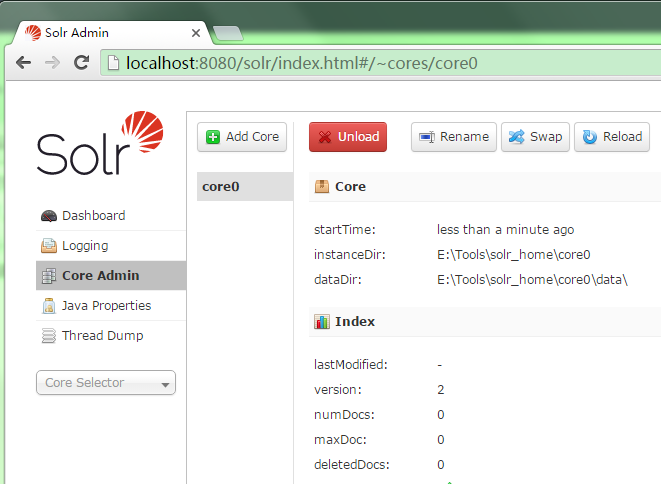
Task: Click the Solr Admin tab favicon
Action: point(33,33)
